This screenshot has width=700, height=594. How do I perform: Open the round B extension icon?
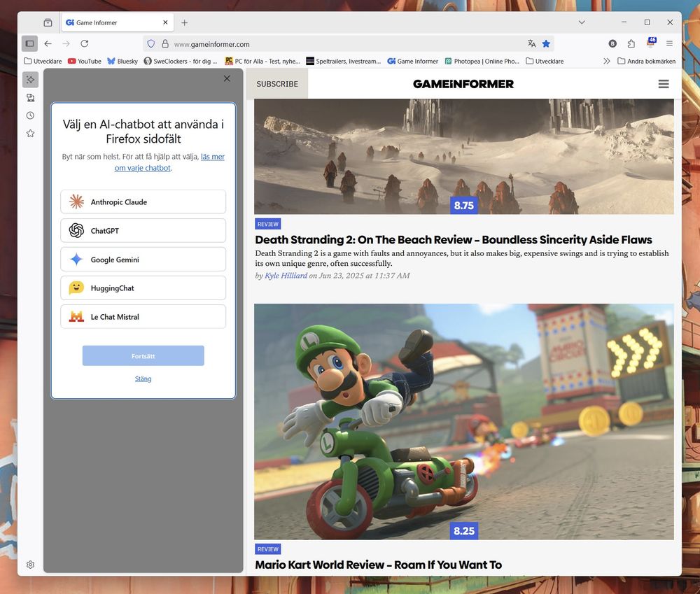coord(612,44)
